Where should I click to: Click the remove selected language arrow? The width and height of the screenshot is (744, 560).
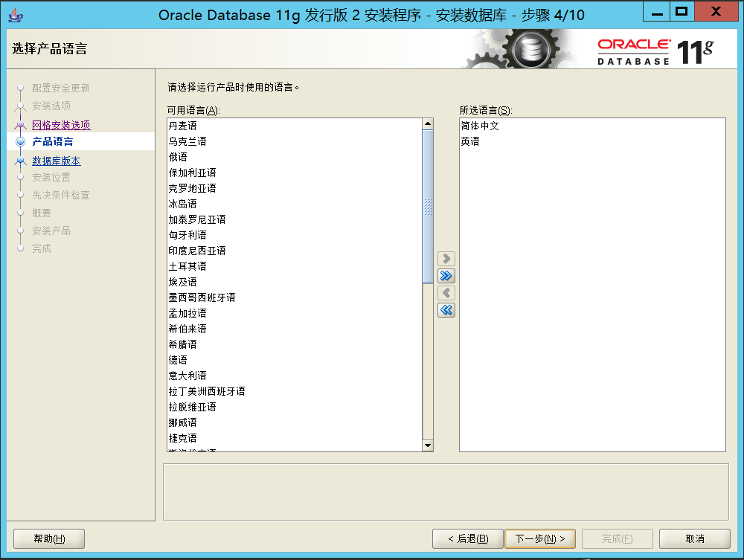446,292
